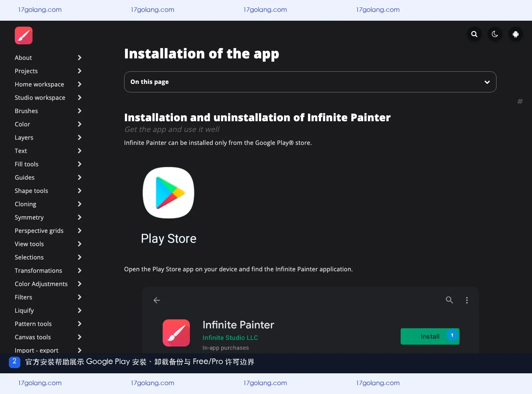Expand the Layers section chevron

(x=79, y=137)
